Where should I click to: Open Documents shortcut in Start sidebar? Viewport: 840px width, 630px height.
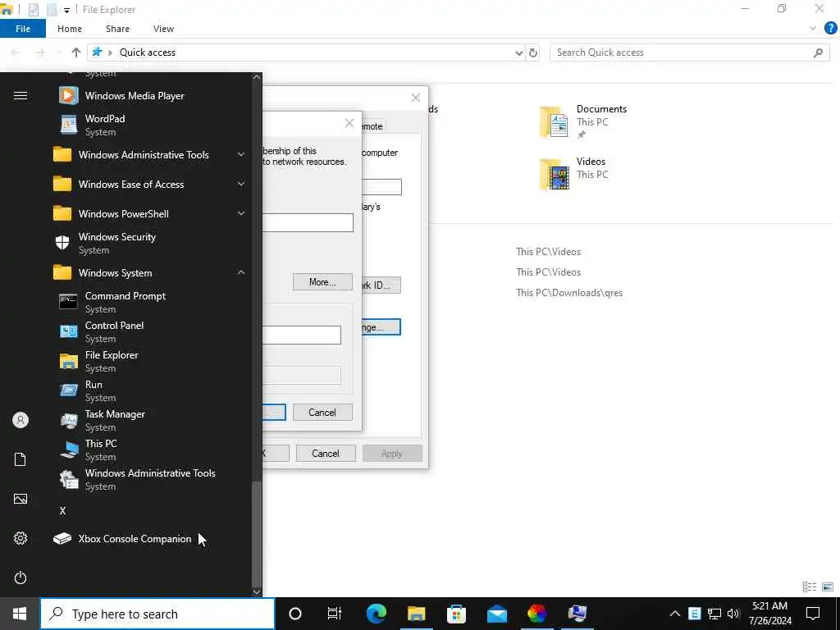click(x=21, y=459)
